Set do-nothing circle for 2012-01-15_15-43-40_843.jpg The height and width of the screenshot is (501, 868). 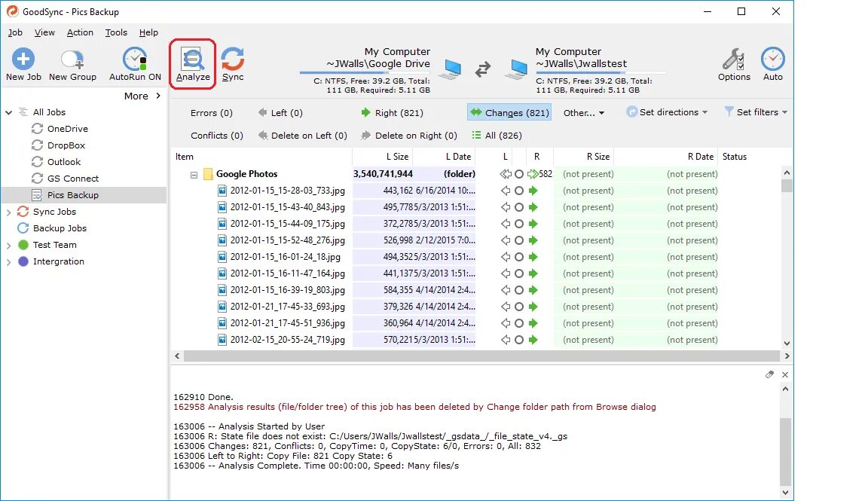(x=518, y=207)
